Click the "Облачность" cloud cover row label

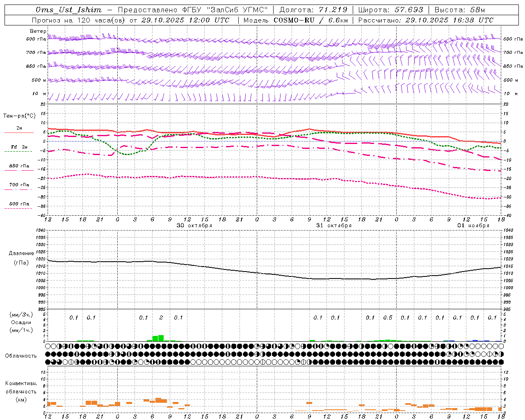(21, 356)
